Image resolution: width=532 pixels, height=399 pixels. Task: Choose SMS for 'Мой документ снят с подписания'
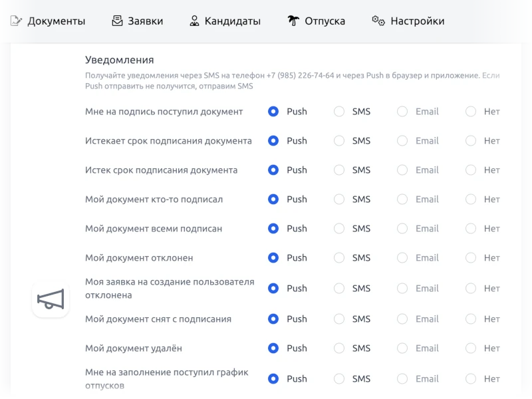[x=339, y=319]
